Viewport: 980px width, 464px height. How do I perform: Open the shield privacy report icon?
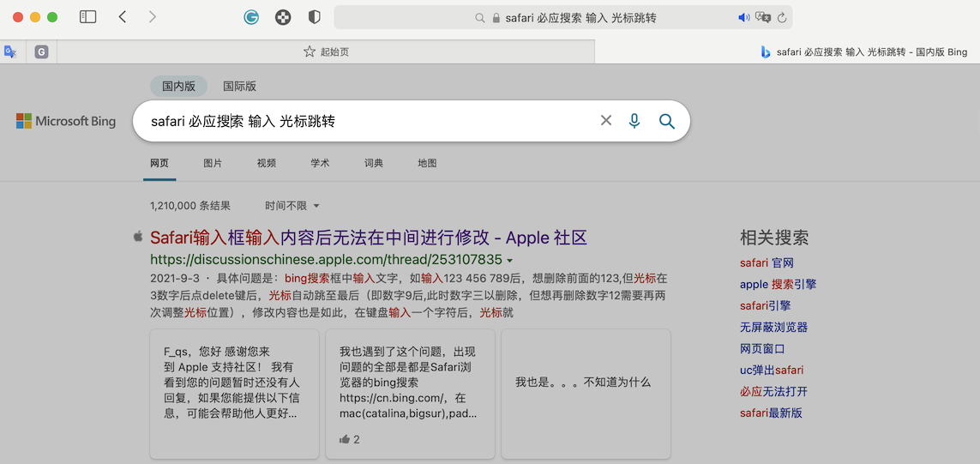click(x=315, y=17)
